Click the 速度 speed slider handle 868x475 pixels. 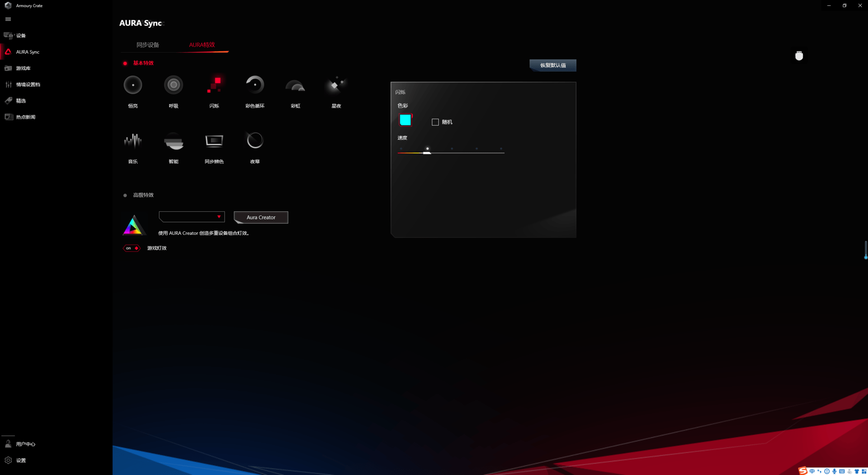click(x=427, y=152)
